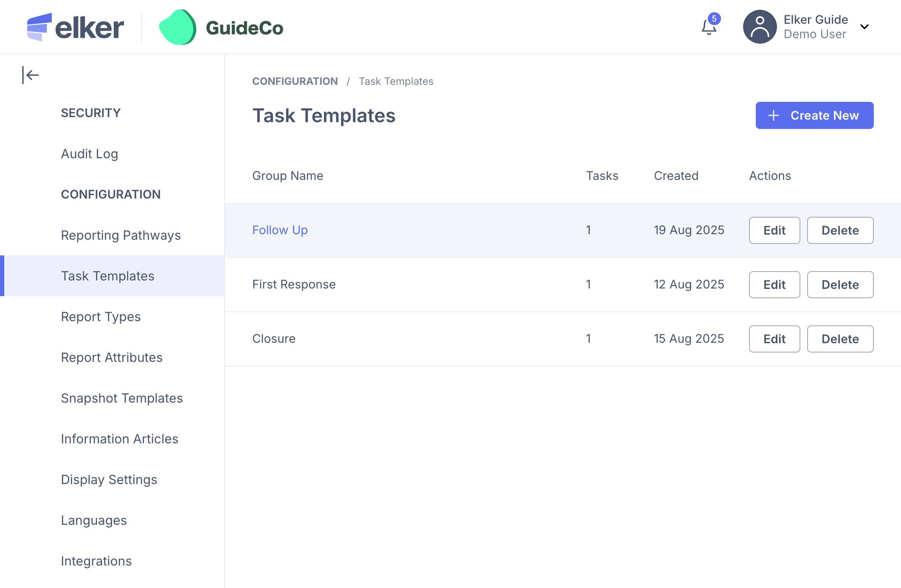
Task: Select Report Types in sidebar
Action: (101, 316)
